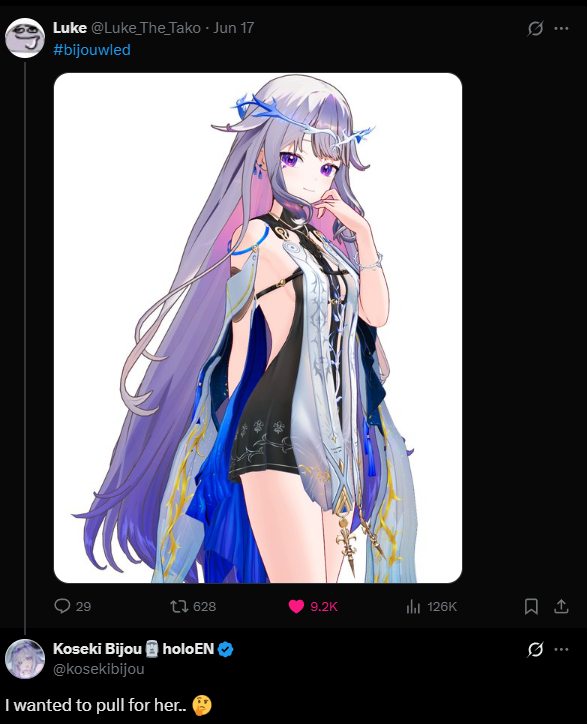This screenshot has height=724, width=587.
Task: Open Luke's profile via display name
Action: (x=70, y=28)
